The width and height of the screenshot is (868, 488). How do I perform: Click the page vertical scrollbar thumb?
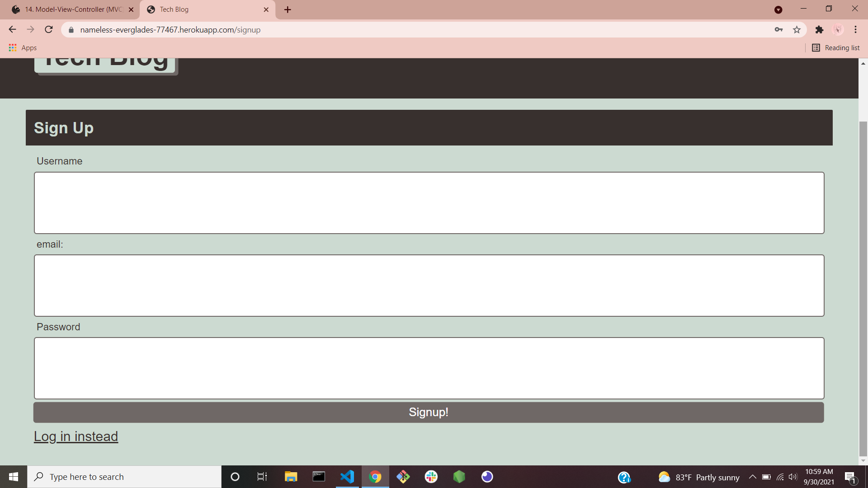[x=863, y=289]
